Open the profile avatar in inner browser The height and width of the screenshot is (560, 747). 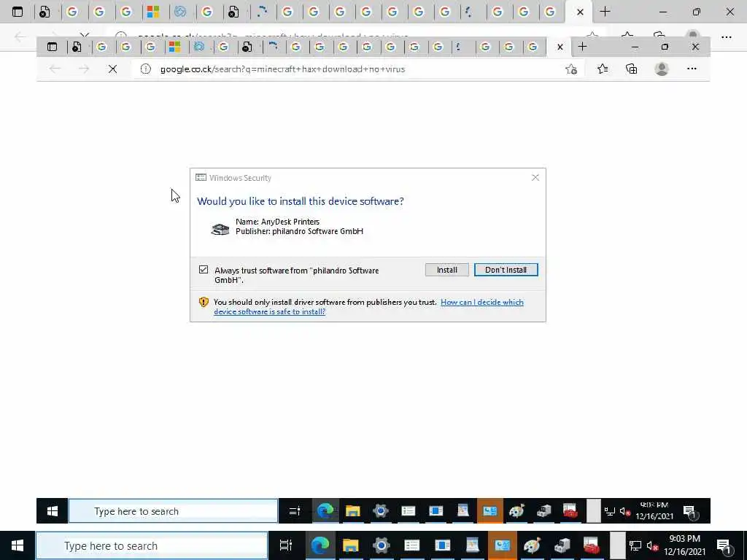pyautogui.click(x=661, y=69)
